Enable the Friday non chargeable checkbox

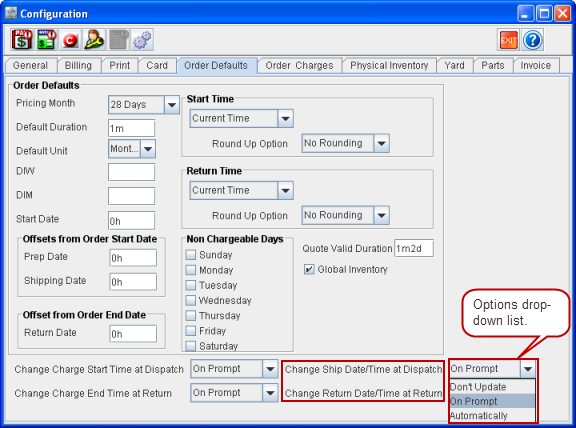(x=191, y=331)
